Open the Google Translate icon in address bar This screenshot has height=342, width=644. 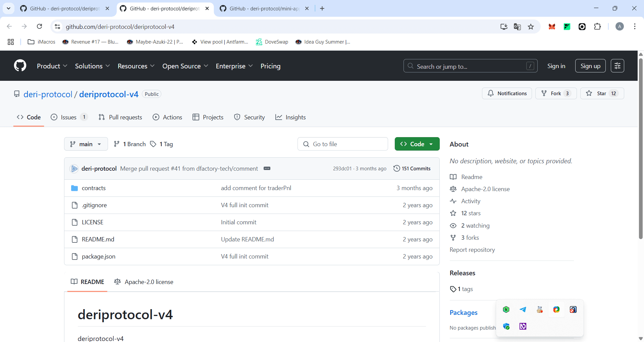pos(517,26)
